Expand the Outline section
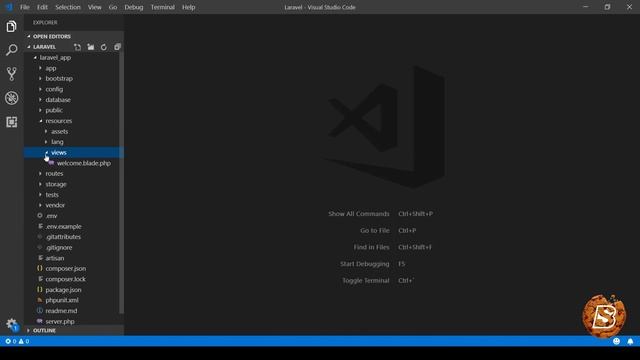This screenshot has width=640, height=360. click(x=74, y=330)
